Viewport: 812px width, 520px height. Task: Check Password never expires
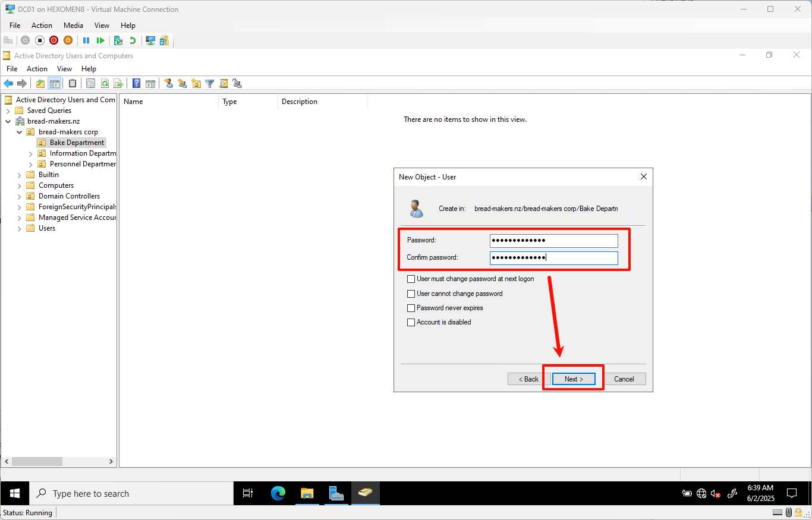click(x=411, y=308)
